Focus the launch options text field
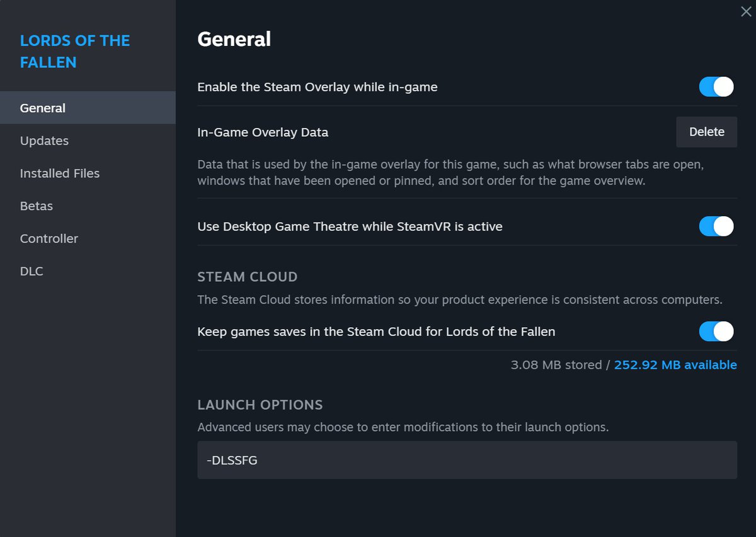 [467, 460]
